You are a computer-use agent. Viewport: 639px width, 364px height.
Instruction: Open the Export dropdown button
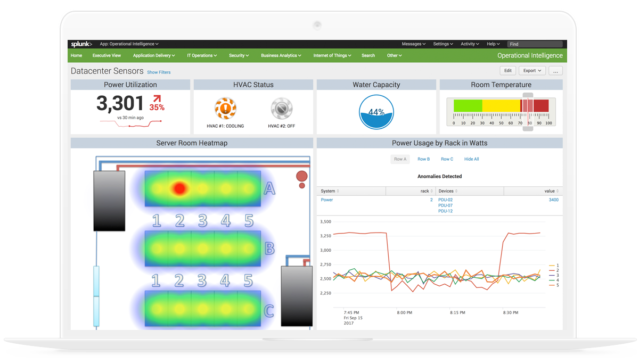coord(532,70)
